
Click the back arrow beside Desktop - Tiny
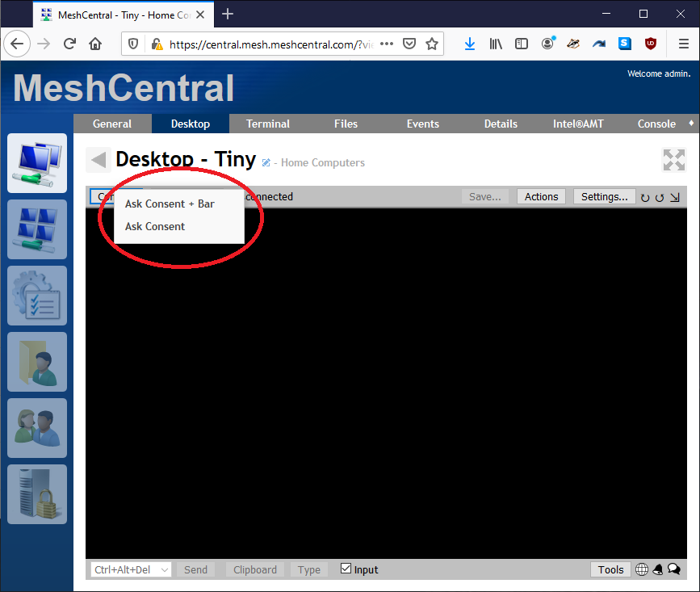coord(99,160)
